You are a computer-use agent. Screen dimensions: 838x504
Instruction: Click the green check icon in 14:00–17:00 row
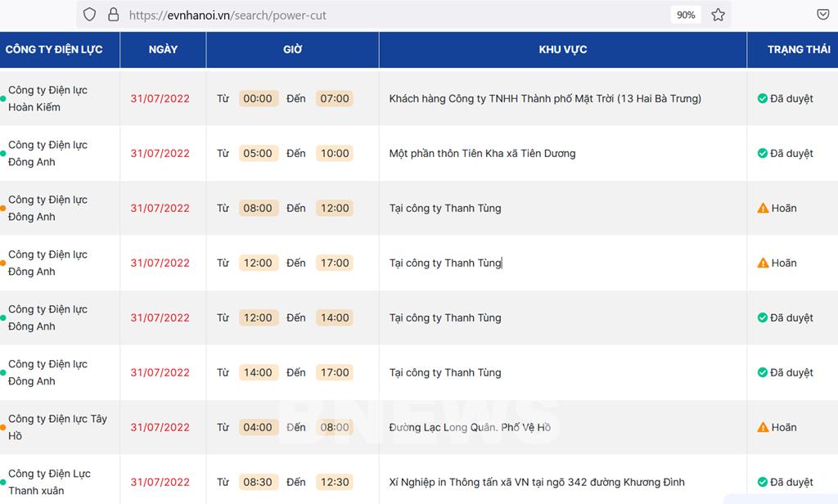click(763, 372)
